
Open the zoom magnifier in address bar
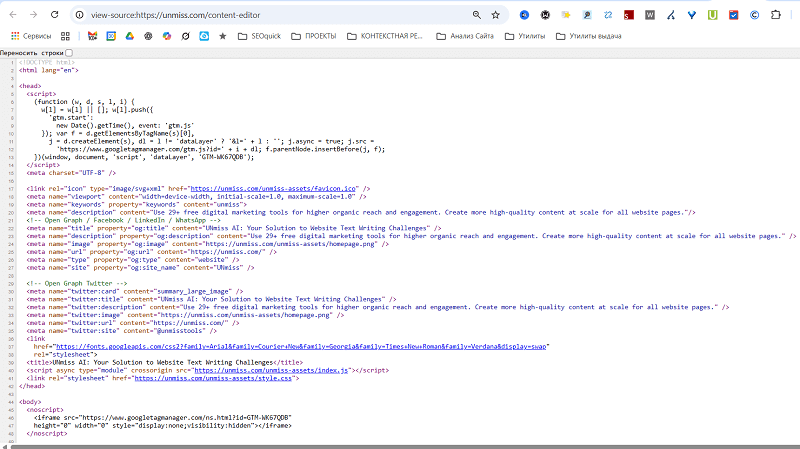[477, 15]
